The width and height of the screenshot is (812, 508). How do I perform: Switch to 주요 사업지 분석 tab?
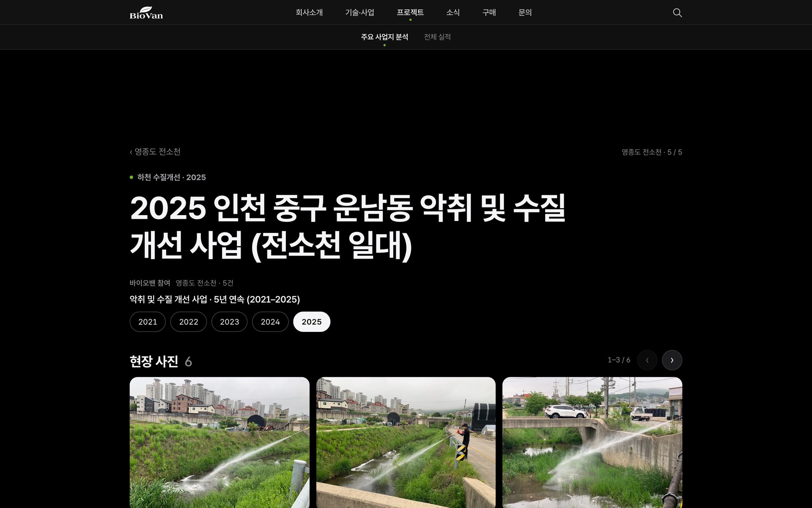click(x=384, y=37)
